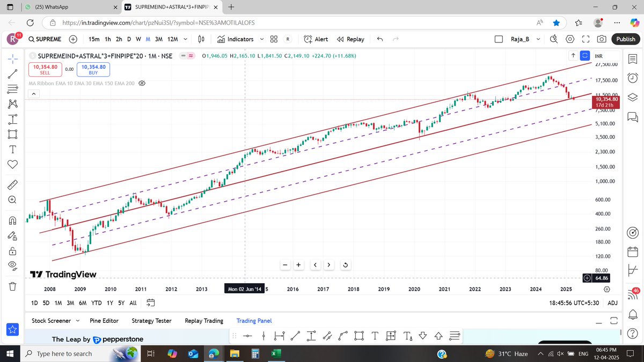Viewport: 644px width, 362px height.
Task: Click the Publish button
Action: (x=626, y=39)
